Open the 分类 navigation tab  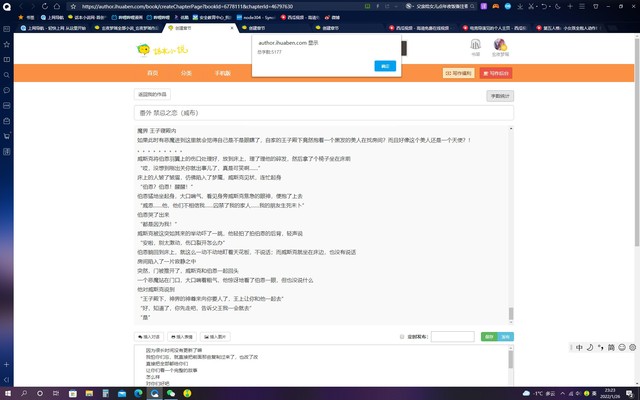coord(186,73)
